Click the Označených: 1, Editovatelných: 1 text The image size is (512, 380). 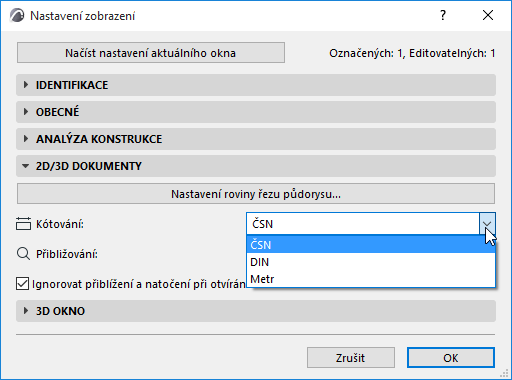click(x=412, y=53)
